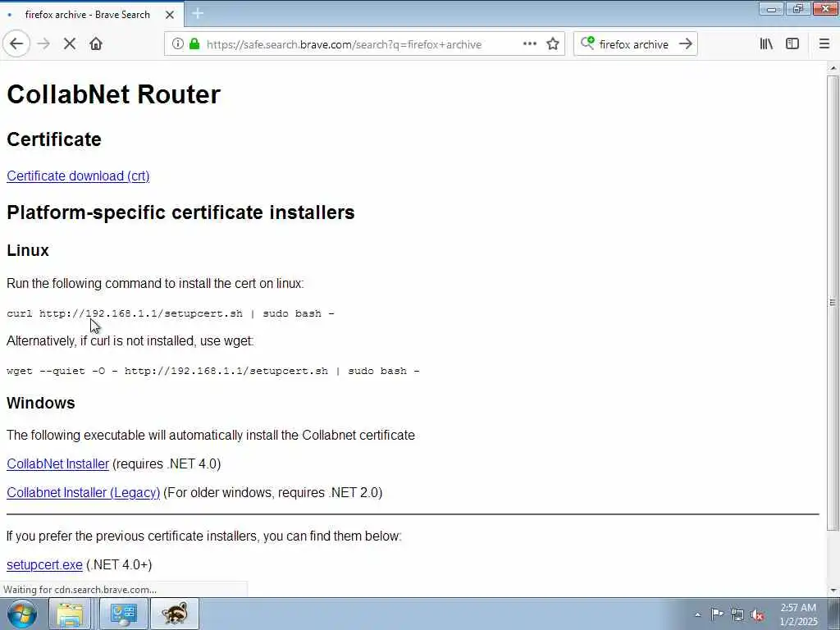Click the wget --quiet command text
This screenshot has height=630, width=840.
212,371
